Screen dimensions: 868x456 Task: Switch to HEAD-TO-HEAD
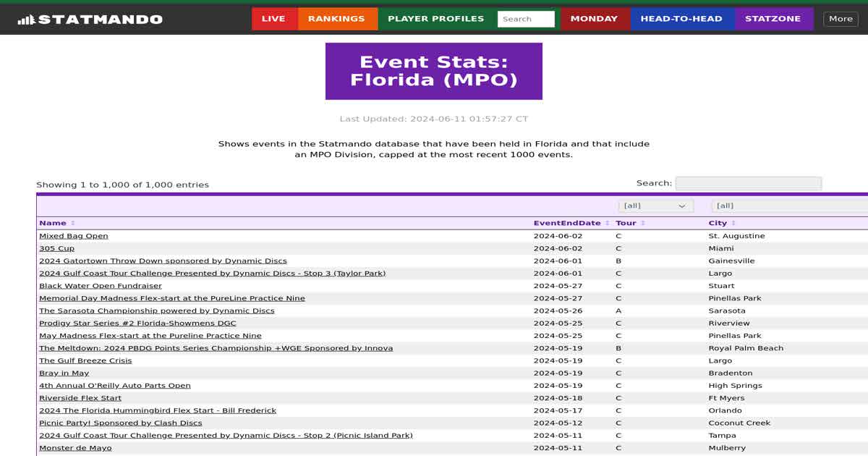(683, 18)
